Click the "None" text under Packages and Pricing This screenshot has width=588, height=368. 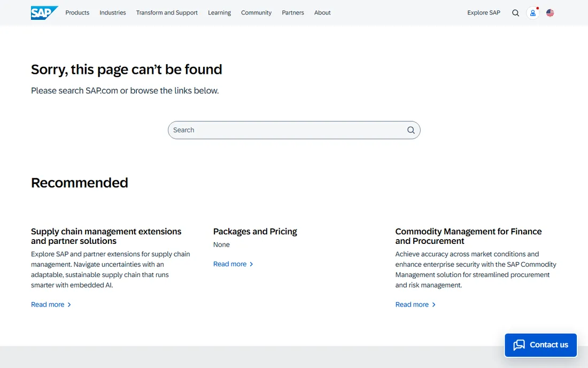point(221,244)
